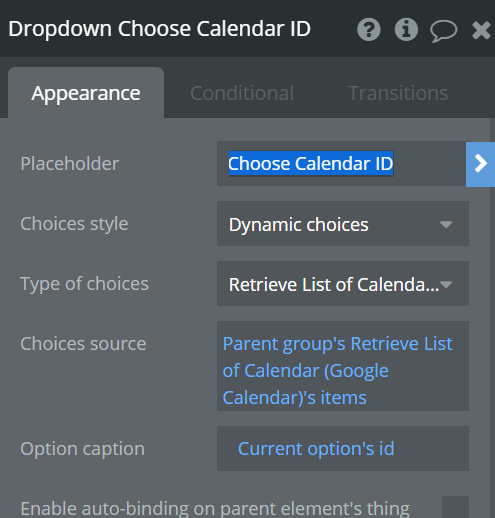Open the comments speech bubble icon
The height and width of the screenshot is (518, 495).
coord(444,31)
